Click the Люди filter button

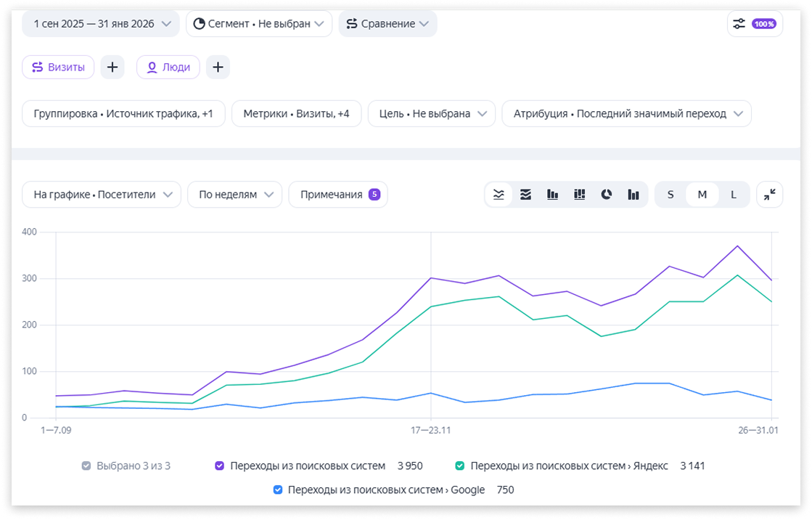click(168, 68)
